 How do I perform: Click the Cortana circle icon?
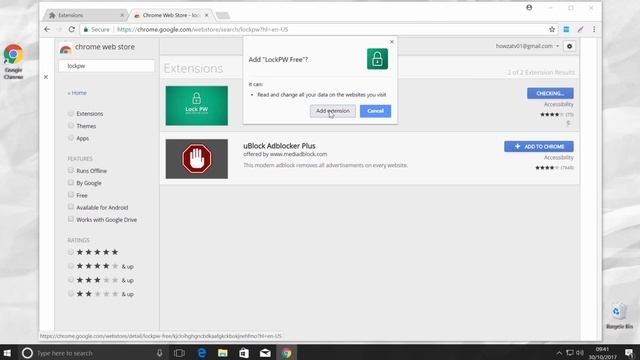(x=27, y=353)
